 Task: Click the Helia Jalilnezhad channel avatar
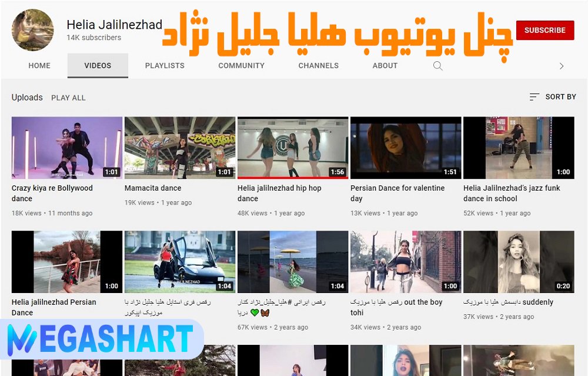(x=32, y=30)
